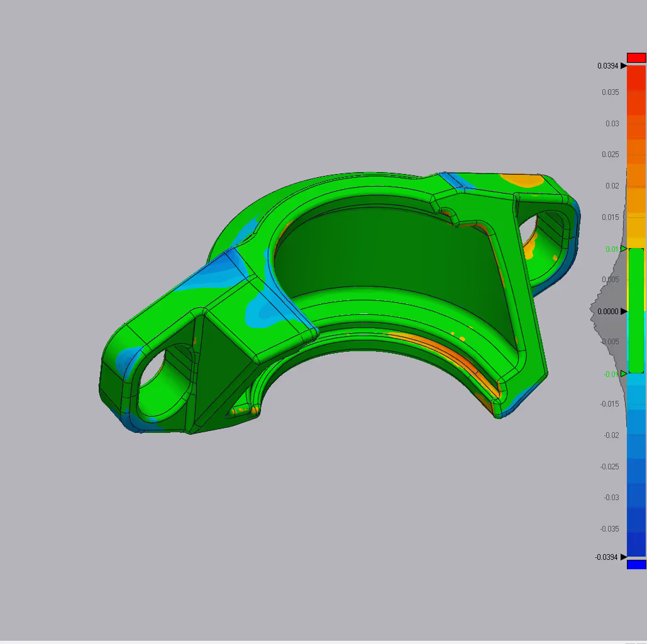Click the 0.015 scale label
The image size is (647, 644).
(611, 217)
